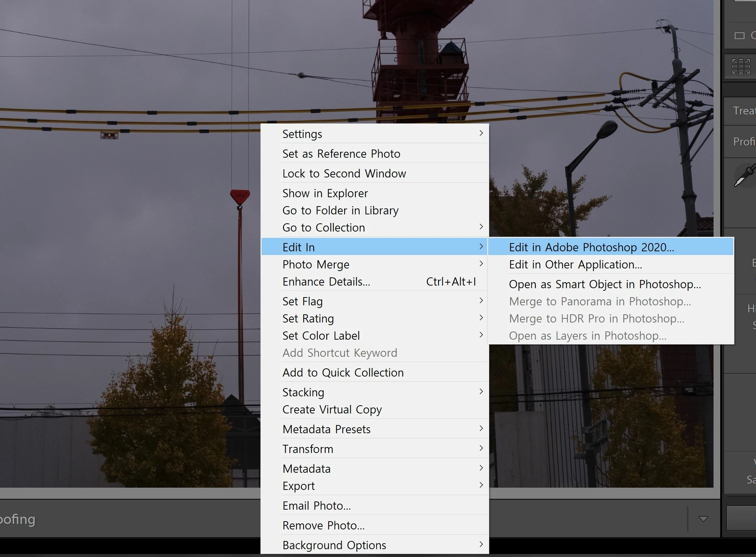Expand the Settings submenu arrow
Screen dimensions: 756x557
[x=481, y=133]
